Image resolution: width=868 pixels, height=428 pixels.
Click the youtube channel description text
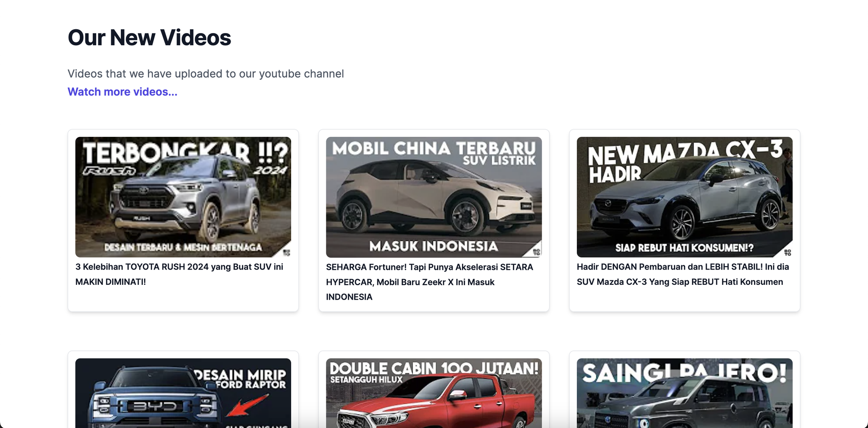click(206, 74)
